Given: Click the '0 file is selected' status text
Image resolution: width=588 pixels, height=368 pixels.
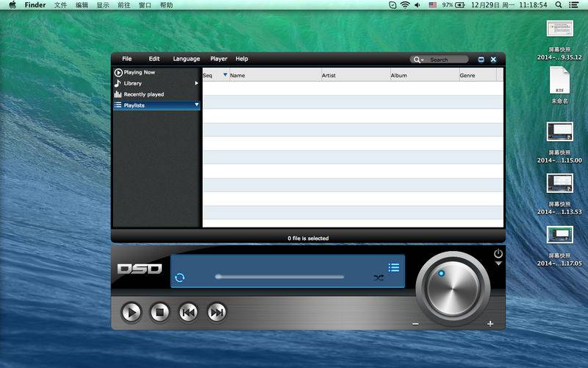Looking at the screenshot, I should tap(308, 238).
